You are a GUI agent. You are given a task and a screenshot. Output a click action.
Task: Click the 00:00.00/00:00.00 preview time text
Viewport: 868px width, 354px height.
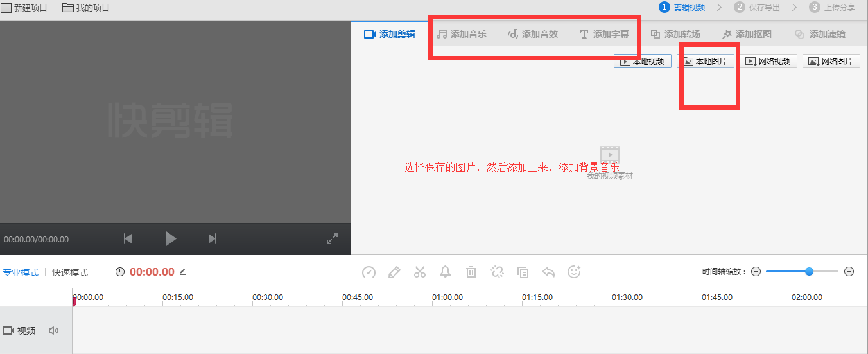37,239
